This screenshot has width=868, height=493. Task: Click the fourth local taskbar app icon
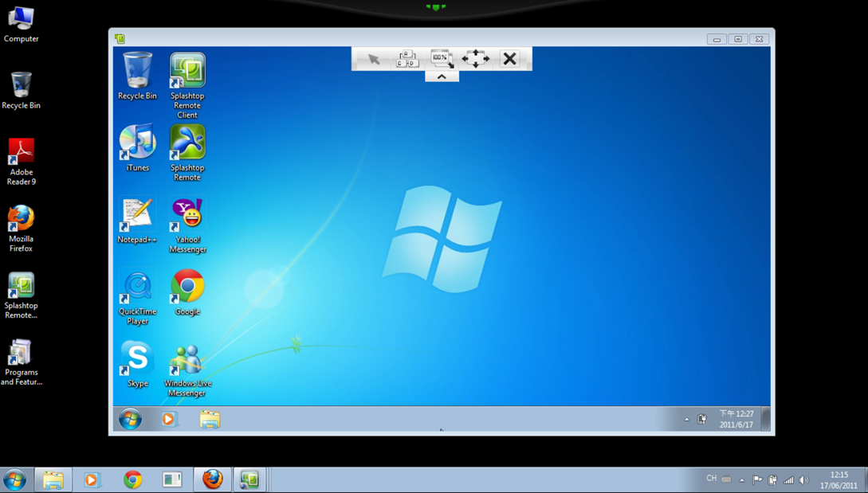172,479
